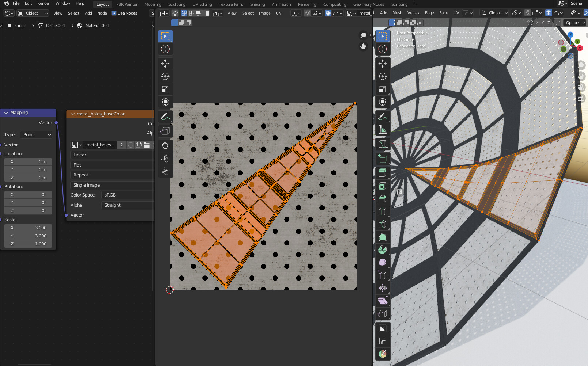Select the Pinch tool in UV editor
Viewport: 588px width, 366px height.
(x=165, y=171)
